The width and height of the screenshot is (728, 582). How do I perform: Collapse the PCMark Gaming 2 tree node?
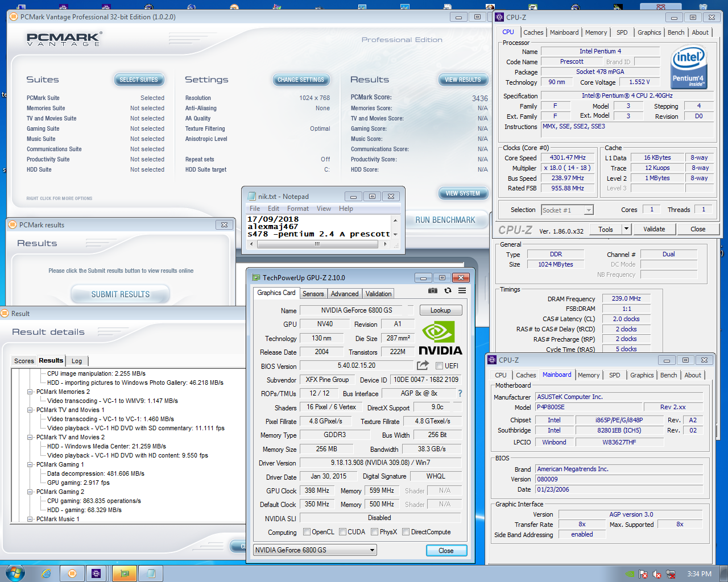click(30, 492)
